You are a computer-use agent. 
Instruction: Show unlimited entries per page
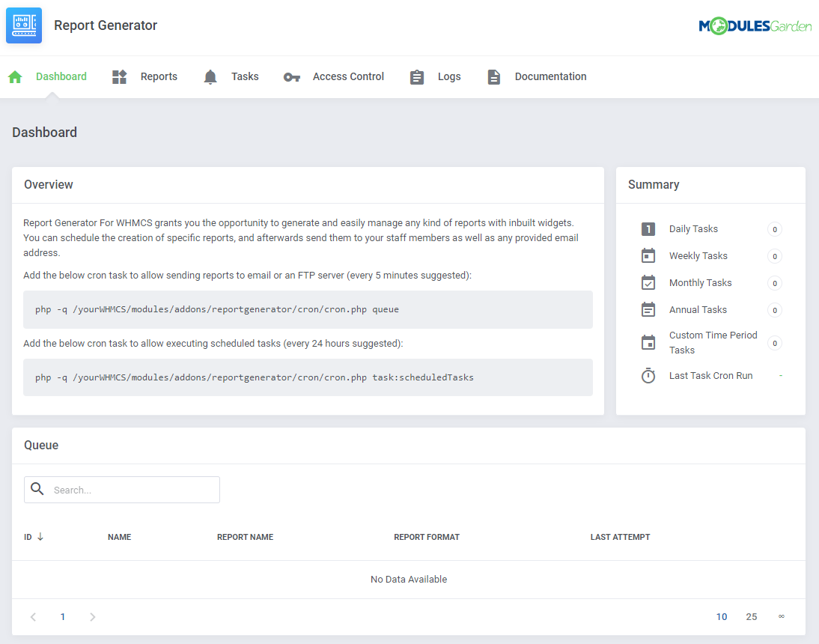(x=782, y=616)
